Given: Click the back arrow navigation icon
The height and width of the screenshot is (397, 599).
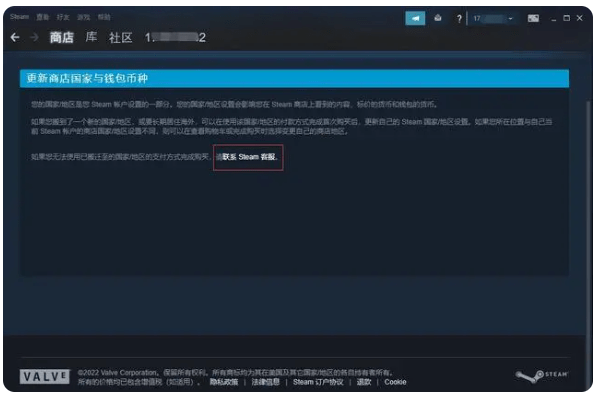Looking at the screenshot, I should [15, 37].
